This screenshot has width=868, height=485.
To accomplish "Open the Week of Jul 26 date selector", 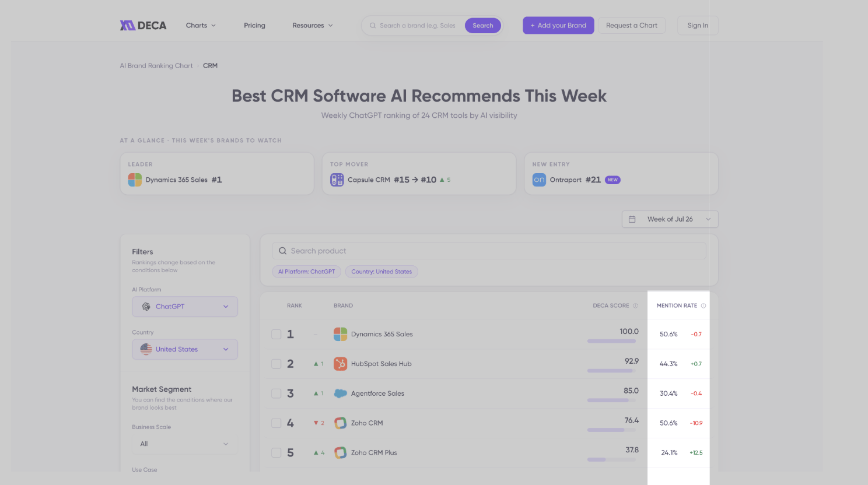I will 670,219.
